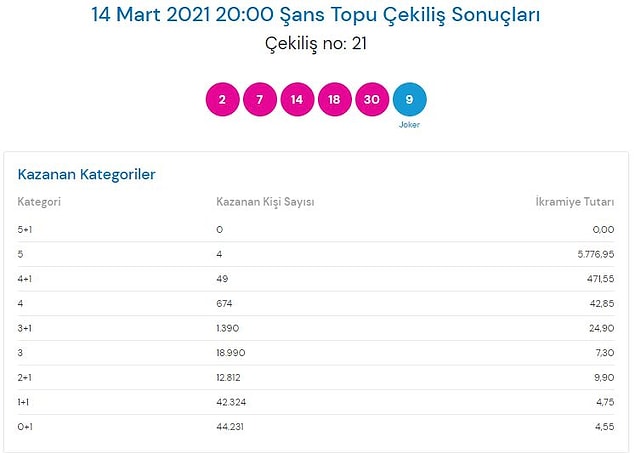The height and width of the screenshot is (453, 635).
Task: Click prize amount 4,55 in 0+1 row
Action: [x=605, y=427]
